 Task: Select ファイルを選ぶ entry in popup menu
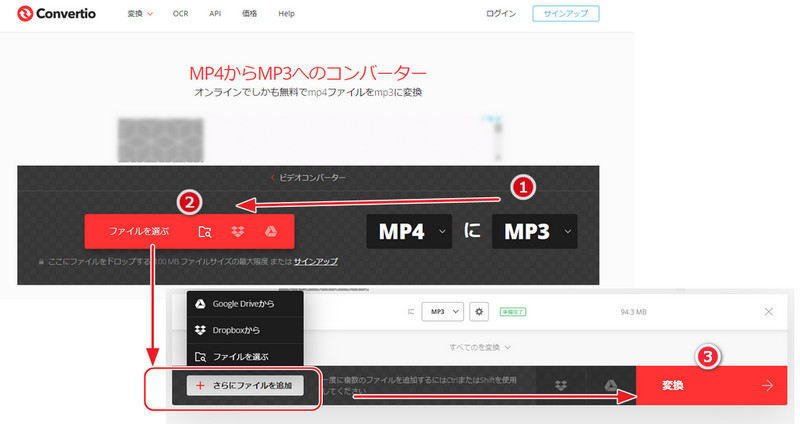coord(245,357)
